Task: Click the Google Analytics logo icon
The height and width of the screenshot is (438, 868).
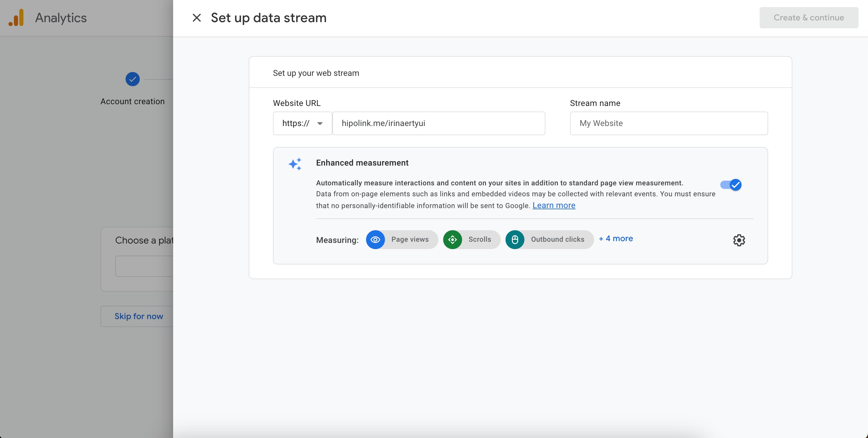Action: pos(16,18)
